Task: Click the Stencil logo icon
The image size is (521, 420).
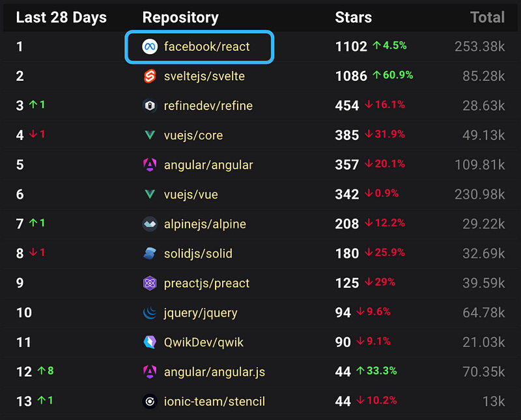Action: (150, 401)
